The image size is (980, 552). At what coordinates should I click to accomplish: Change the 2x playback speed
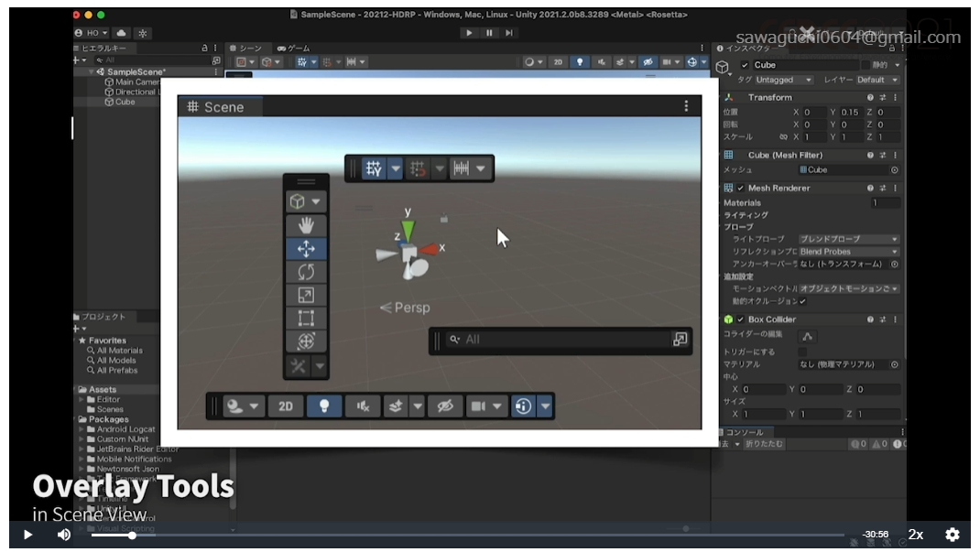click(x=916, y=535)
